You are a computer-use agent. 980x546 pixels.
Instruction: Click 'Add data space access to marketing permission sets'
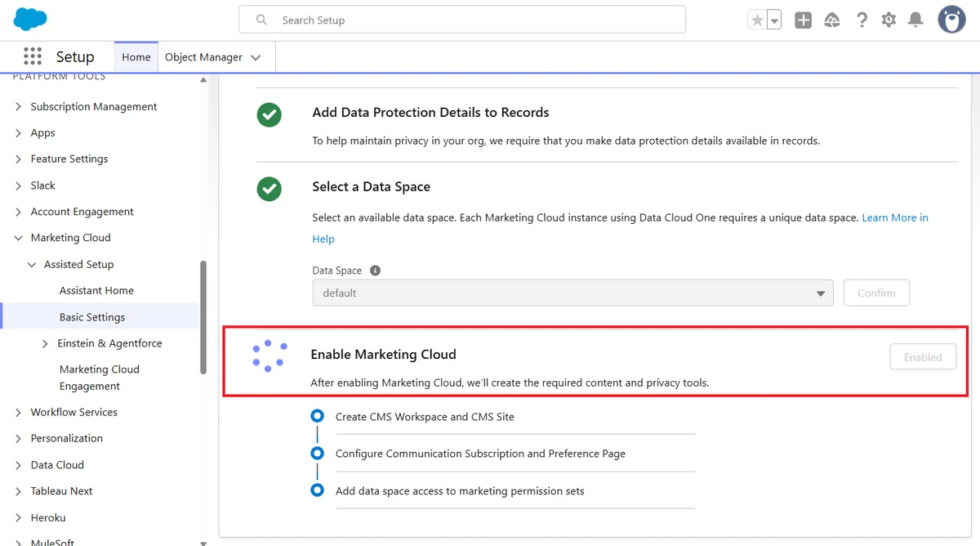click(460, 491)
